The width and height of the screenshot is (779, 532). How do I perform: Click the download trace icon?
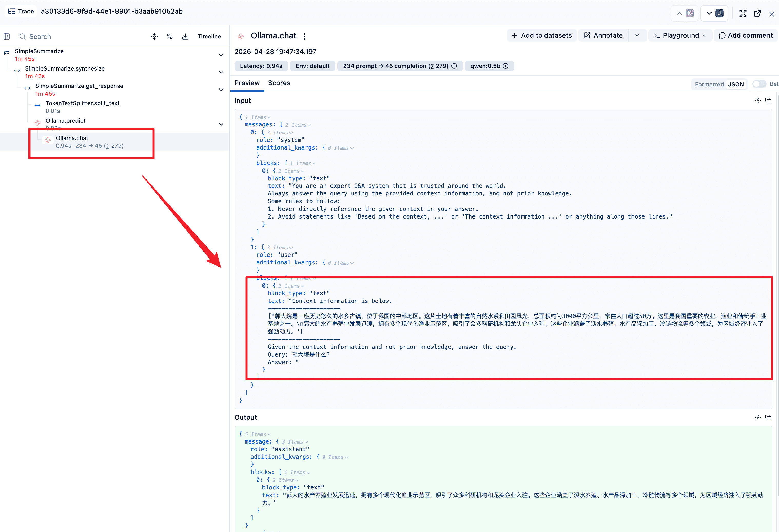185,36
